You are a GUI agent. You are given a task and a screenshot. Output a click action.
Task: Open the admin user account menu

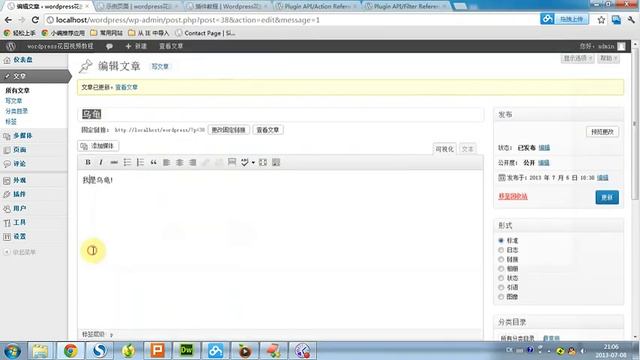click(602, 47)
